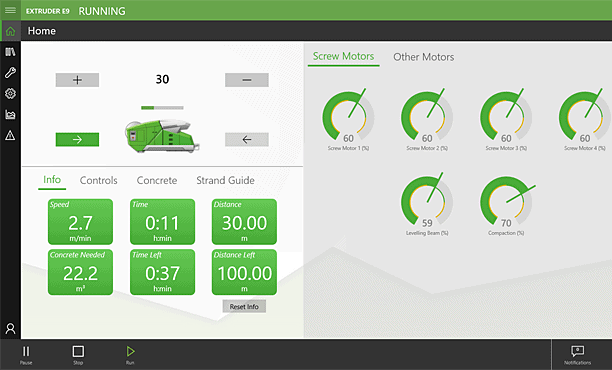Switch to the Controls tab
This screenshot has height=370, width=612.
[98, 180]
